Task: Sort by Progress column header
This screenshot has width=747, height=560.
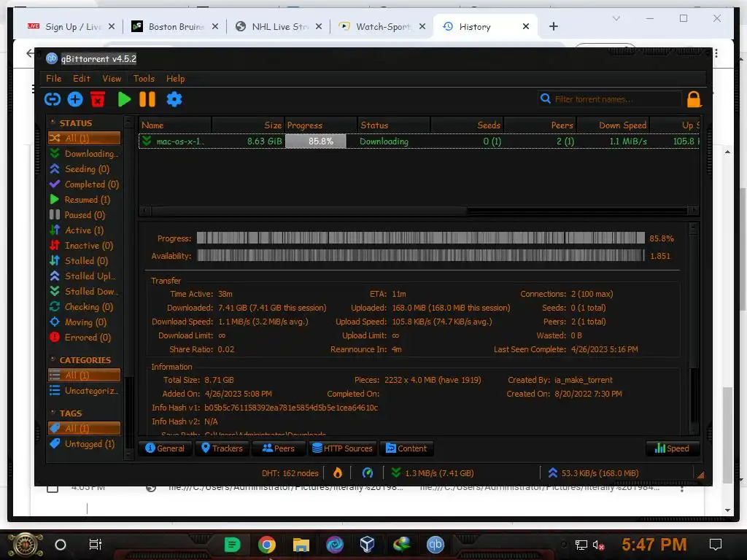Action: coord(321,125)
